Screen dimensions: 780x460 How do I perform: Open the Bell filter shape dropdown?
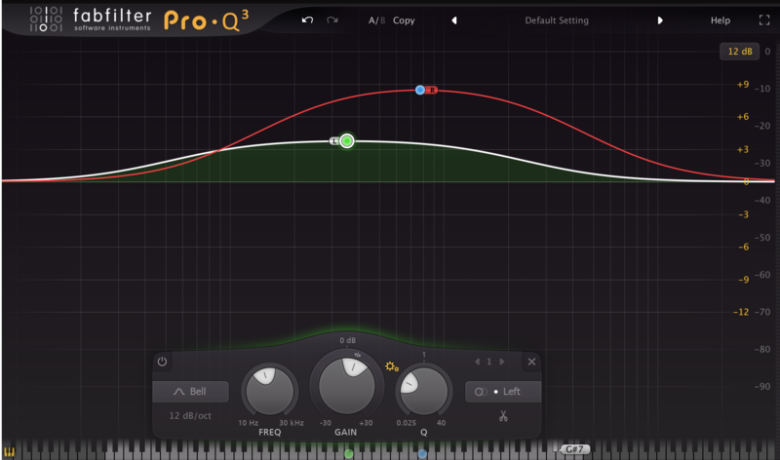pyautogui.click(x=191, y=391)
